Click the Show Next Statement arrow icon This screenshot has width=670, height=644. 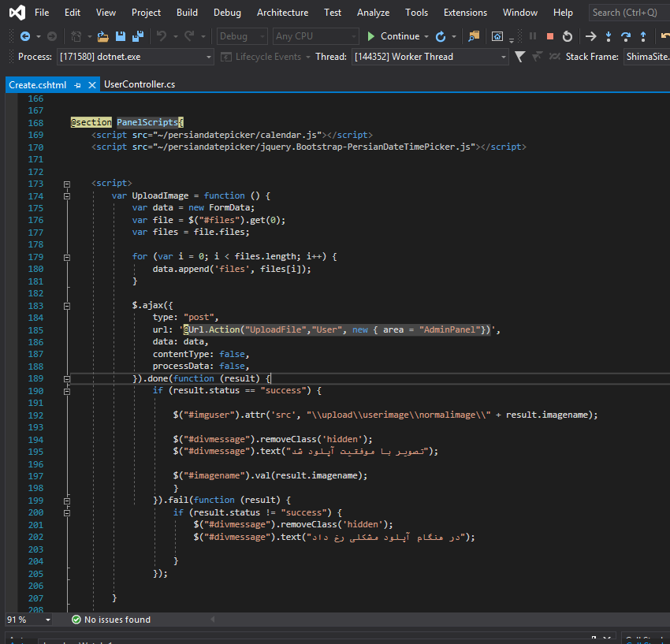click(591, 36)
